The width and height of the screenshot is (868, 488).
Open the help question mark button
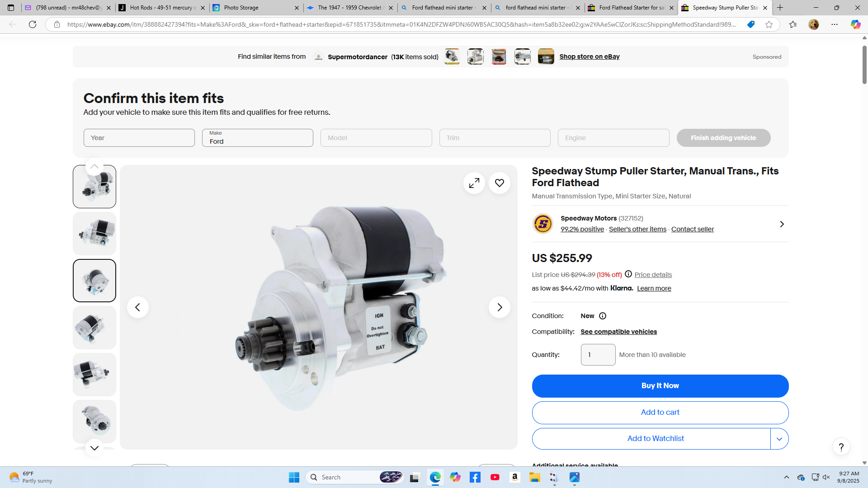point(841,447)
